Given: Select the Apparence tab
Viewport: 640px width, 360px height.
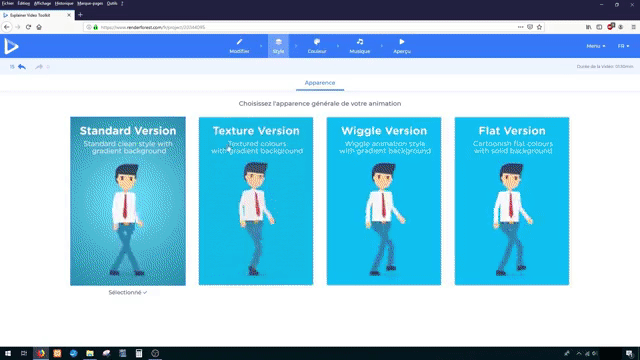Looking at the screenshot, I should 320,83.
